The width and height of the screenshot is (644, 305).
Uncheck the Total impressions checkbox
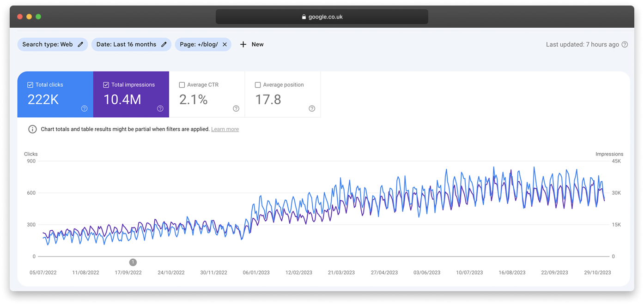106,85
